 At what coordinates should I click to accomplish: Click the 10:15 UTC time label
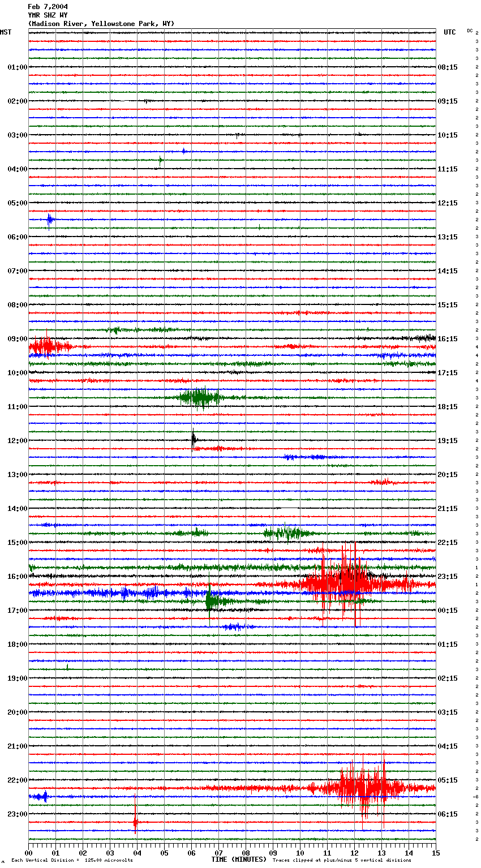(448, 135)
